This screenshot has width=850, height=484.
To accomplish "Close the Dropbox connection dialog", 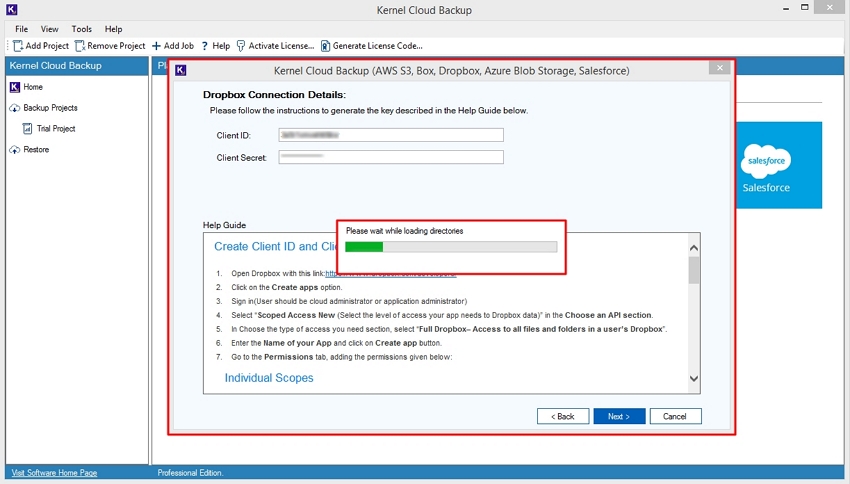I will tap(719, 68).
